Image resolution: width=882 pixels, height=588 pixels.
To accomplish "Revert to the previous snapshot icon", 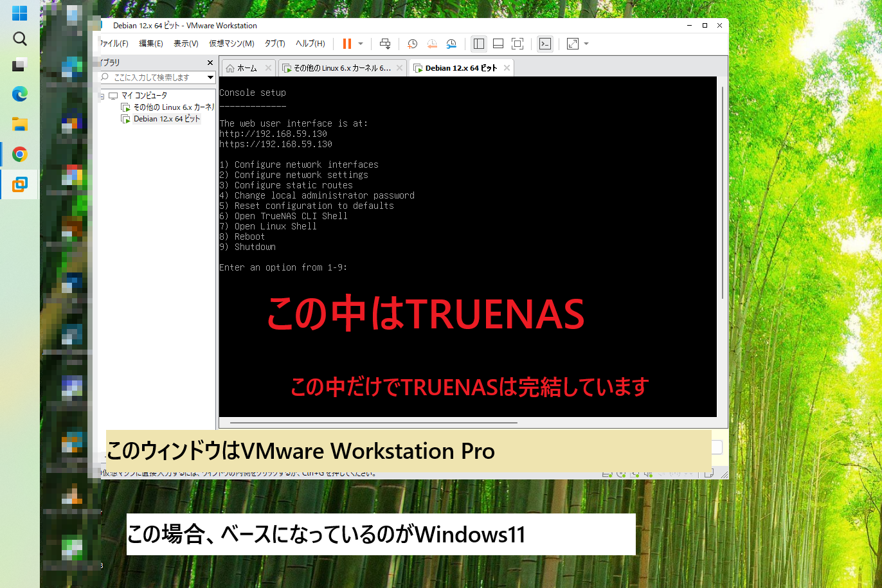I will pyautogui.click(x=432, y=44).
